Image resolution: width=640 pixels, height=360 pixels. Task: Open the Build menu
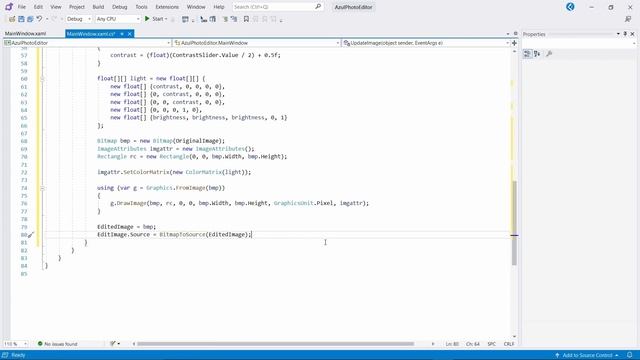pos(98,7)
